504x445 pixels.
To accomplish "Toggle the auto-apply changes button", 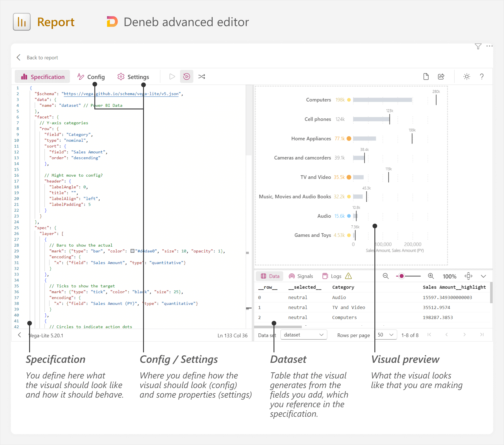I will (187, 77).
